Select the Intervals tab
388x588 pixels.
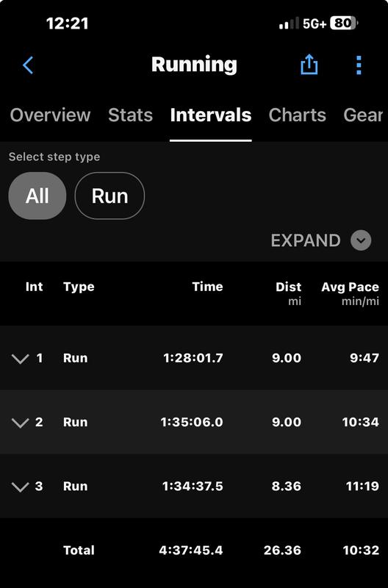pyautogui.click(x=211, y=115)
